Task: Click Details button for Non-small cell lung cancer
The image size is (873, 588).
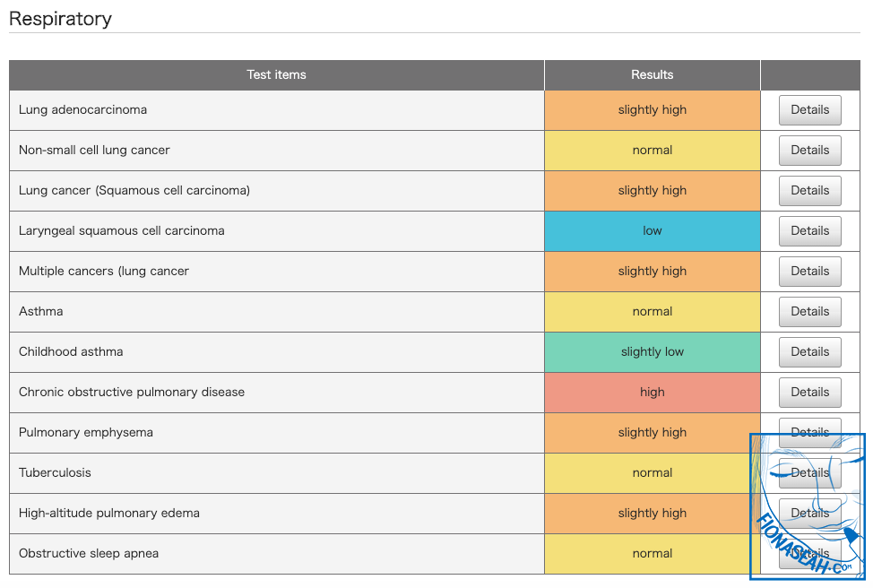Action: (x=809, y=151)
